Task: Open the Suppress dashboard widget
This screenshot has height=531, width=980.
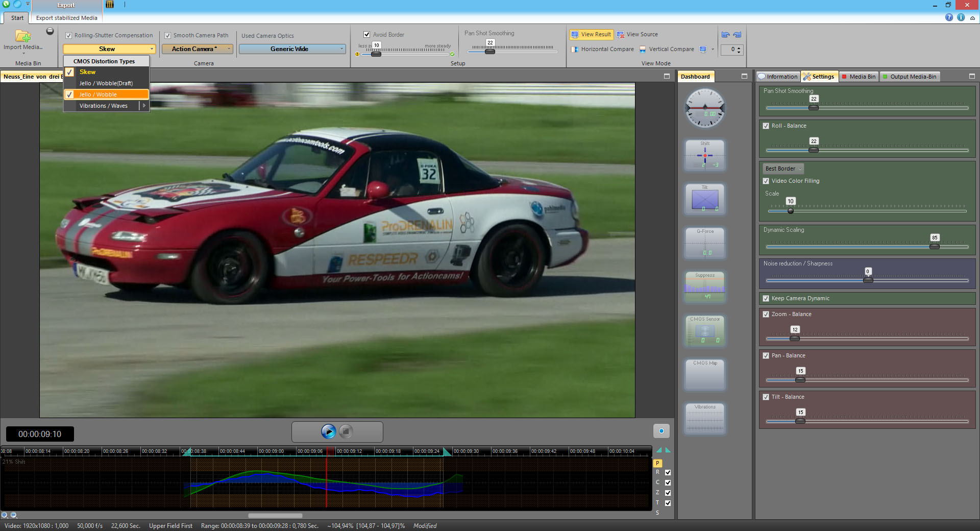Action: pos(705,286)
